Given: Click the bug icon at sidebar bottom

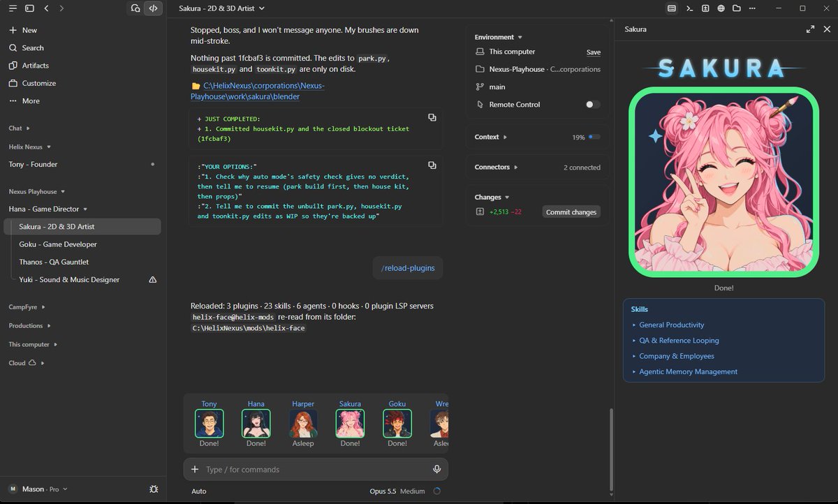Looking at the screenshot, I should [154, 489].
